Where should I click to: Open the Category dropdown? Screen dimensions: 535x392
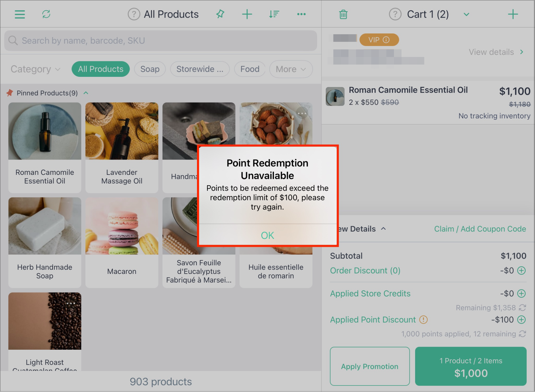click(x=35, y=69)
